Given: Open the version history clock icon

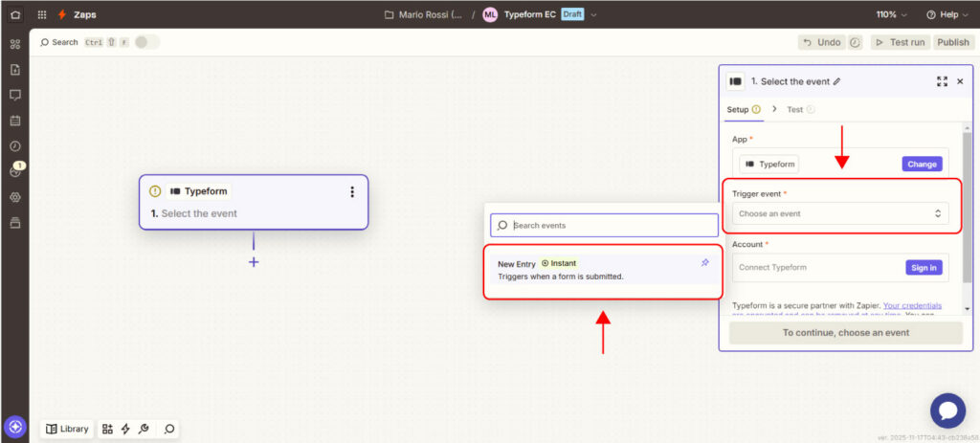Looking at the screenshot, I should point(855,42).
